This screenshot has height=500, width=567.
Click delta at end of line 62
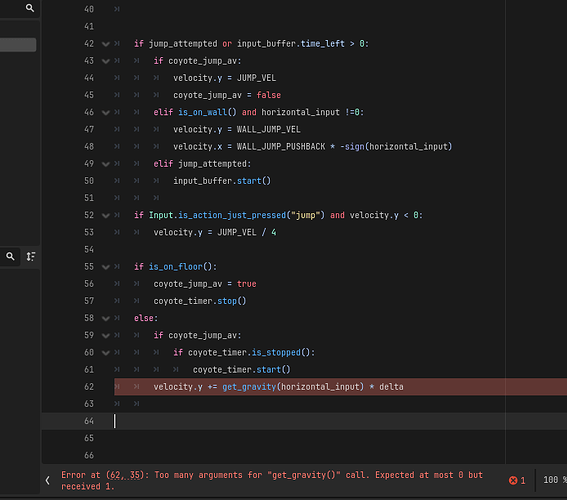391,387
